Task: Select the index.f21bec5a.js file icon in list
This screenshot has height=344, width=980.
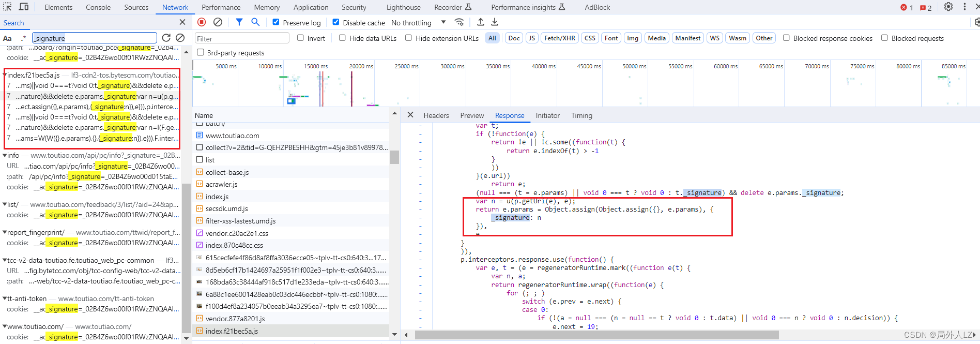Action: [200, 331]
